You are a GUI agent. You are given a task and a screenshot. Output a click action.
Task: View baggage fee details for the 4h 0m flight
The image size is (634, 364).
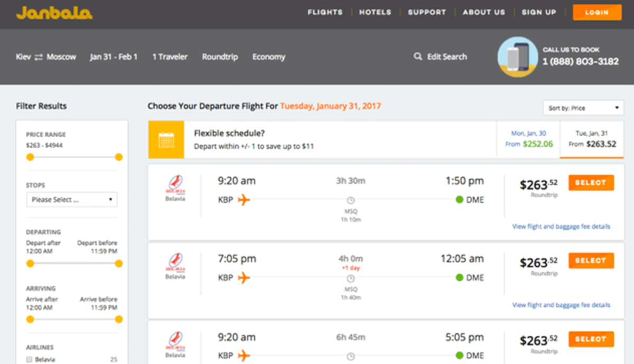tap(561, 305)
